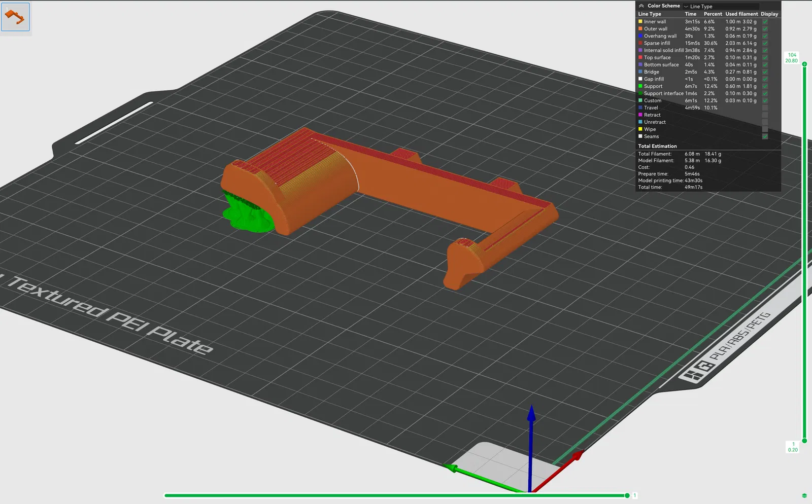
Task: Click the teal Custom color swatch
Action: click(x=640, y=100)
